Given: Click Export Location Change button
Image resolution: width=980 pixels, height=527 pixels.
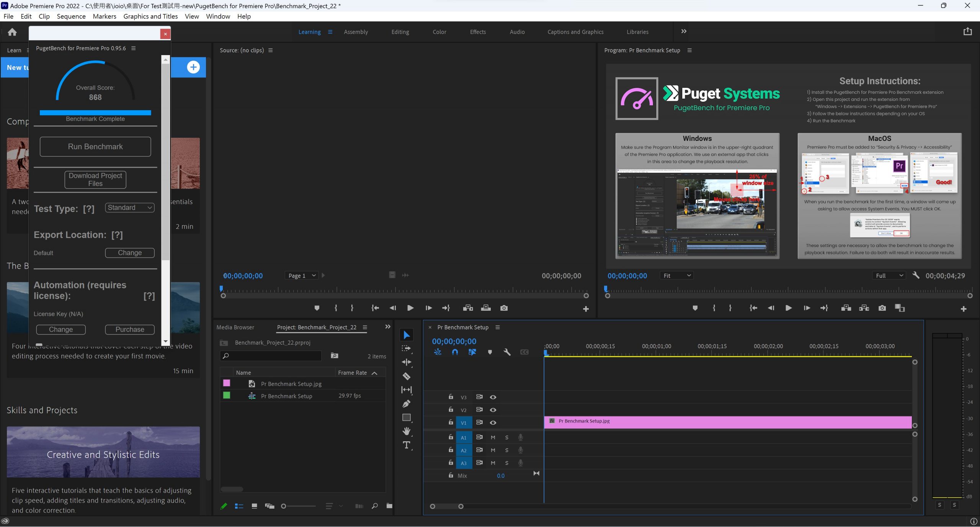Looking at the screenshot, I should click(130, 253).
